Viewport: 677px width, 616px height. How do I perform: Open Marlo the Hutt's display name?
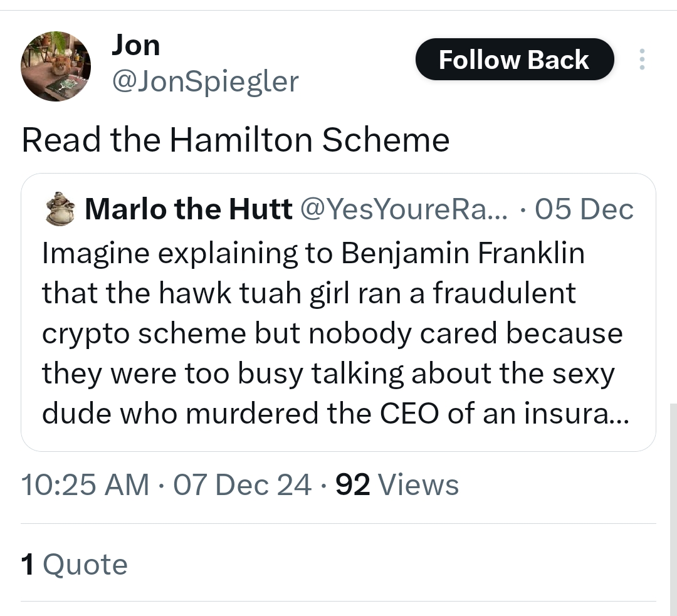(188, 209)
